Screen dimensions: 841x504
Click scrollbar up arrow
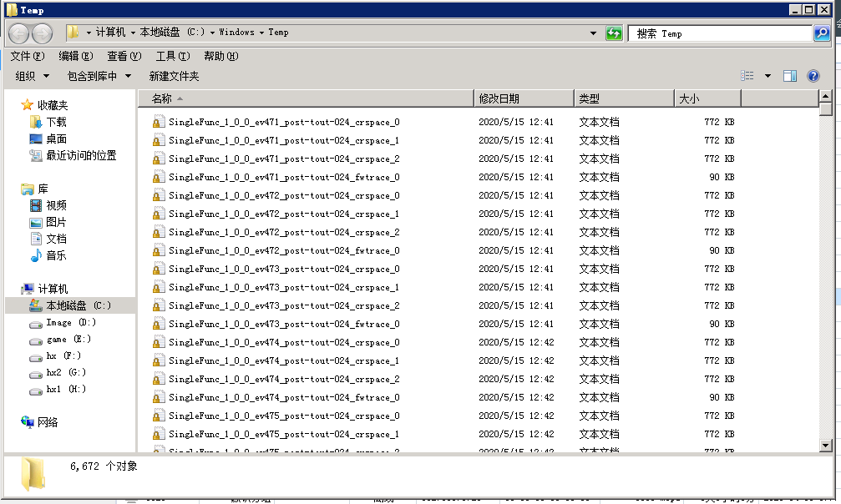[825, 97]
